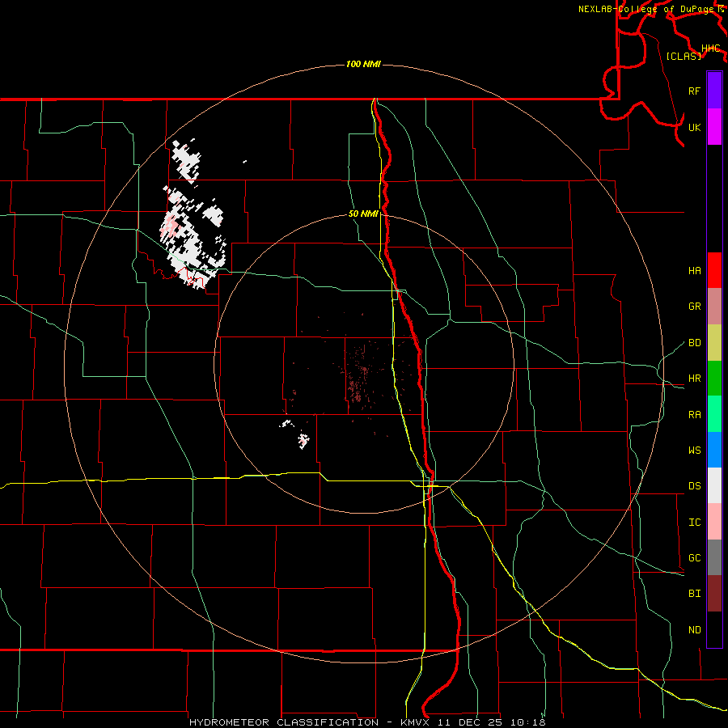Click the GR legend color block
728x728 pixels.
[x=714, y=307]
